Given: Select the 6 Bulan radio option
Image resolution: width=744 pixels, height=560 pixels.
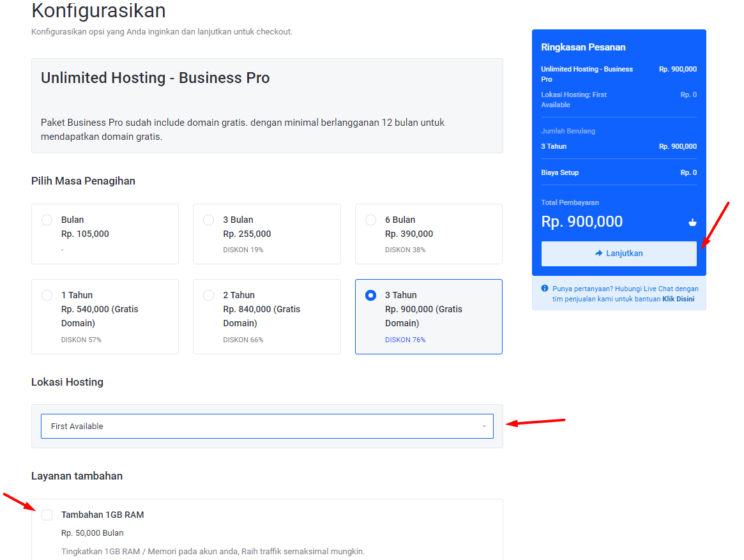Looking at the screenshot, I should [370, 220].
